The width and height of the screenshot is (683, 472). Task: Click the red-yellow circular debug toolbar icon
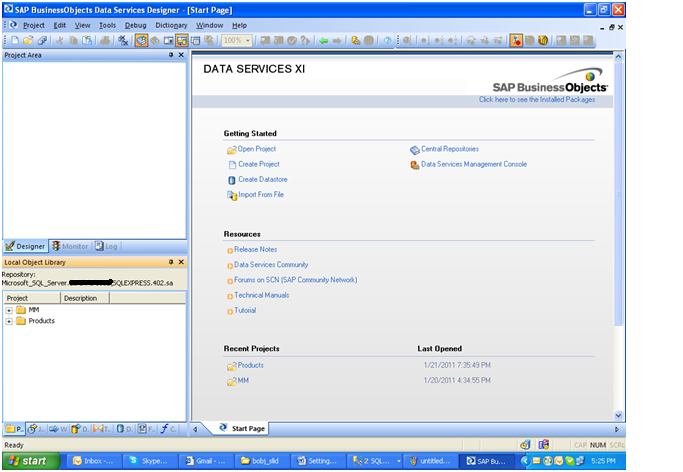[x=543, y=40]
